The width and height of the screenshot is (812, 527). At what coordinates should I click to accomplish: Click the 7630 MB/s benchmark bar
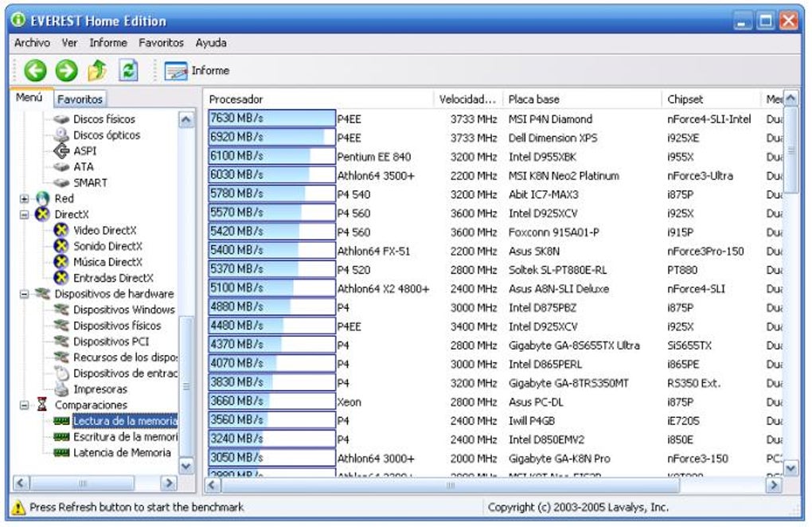[271, 119]
